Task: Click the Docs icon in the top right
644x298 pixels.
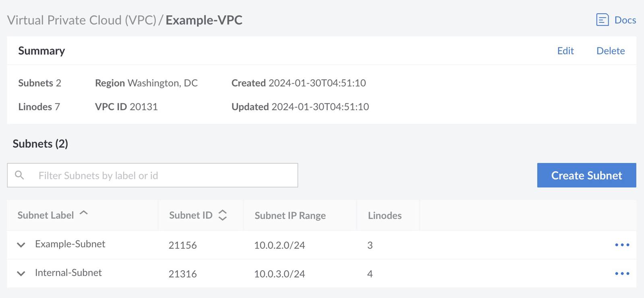Action: point(602,20)
